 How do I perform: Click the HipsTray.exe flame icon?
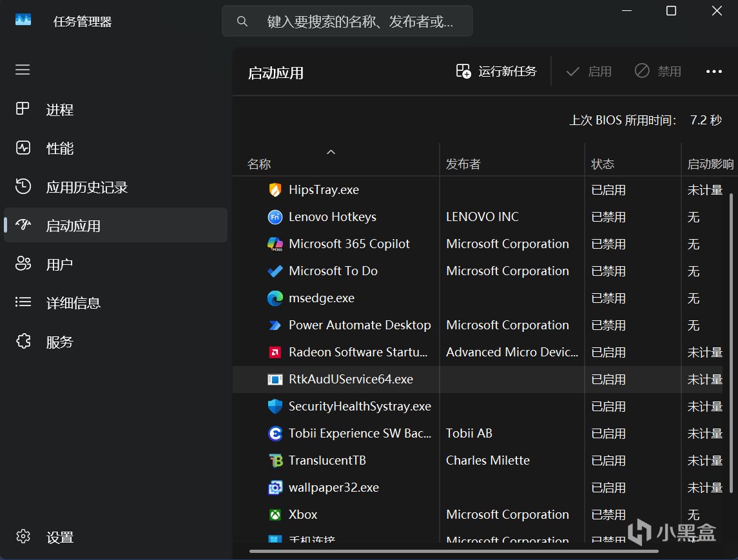(x=275, y=190)
